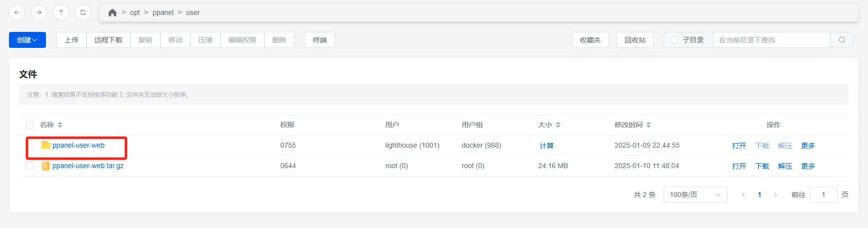The height and width of the screenshot is (228, 868).
Task: Click ppanel in the breadcrumb path
Action: (x=163, y=12)
